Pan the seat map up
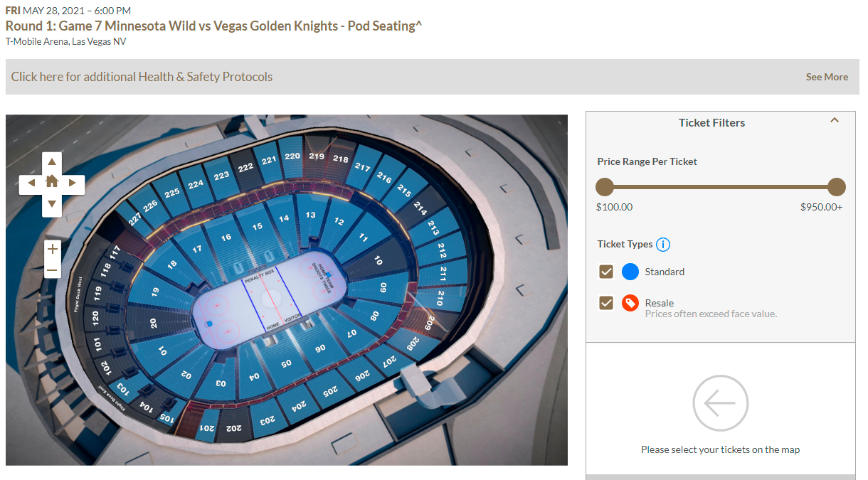 coord(52,162)
